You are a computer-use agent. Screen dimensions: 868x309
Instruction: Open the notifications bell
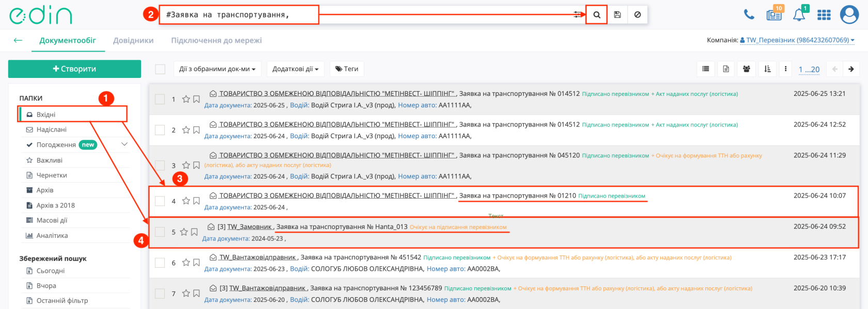(x=799, y=14)
